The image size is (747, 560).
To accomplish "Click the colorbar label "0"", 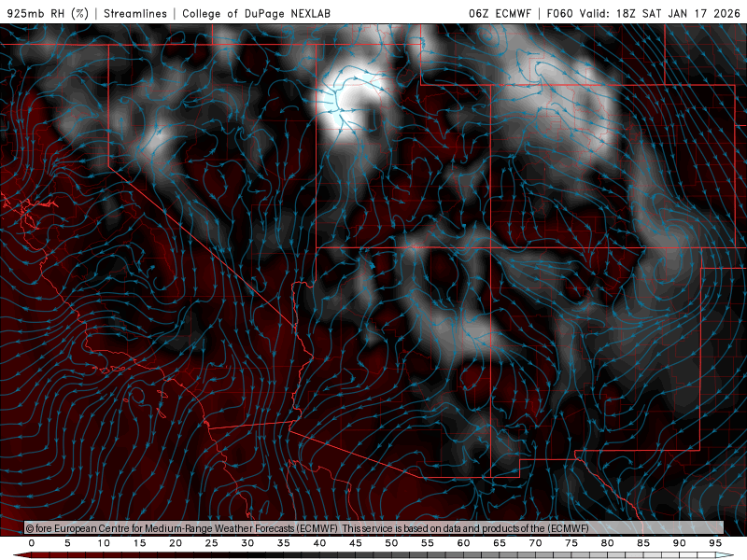I will tap(32, 543).
